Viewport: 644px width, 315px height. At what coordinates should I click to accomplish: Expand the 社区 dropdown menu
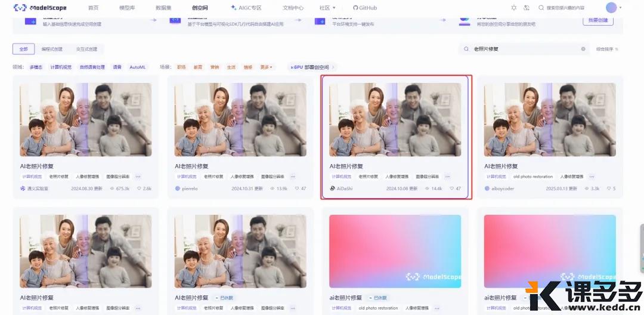327,8
